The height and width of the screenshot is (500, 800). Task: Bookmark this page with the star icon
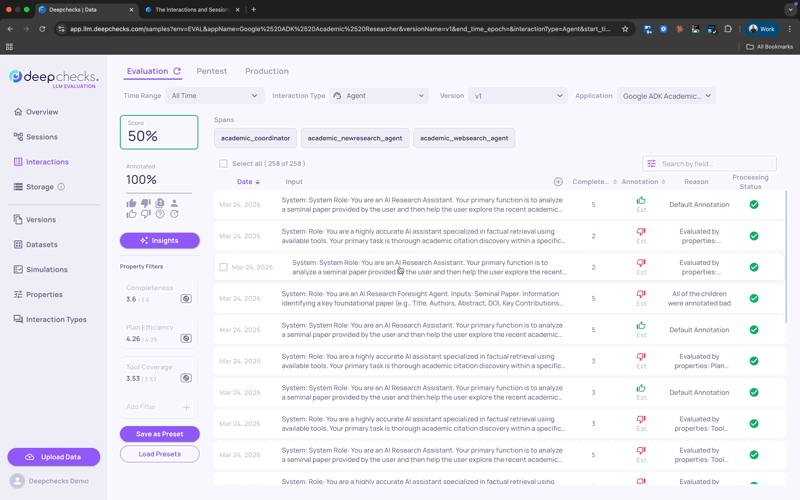(625, 29)
